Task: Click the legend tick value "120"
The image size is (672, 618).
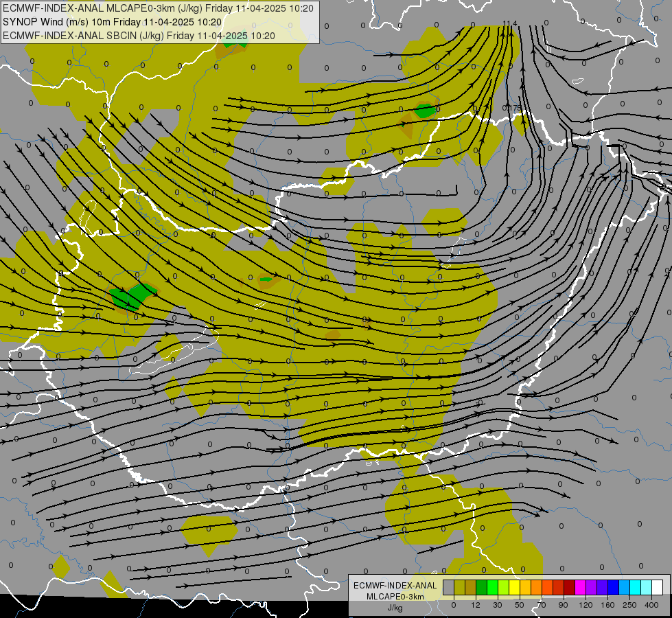Action: tap(586, 605)
